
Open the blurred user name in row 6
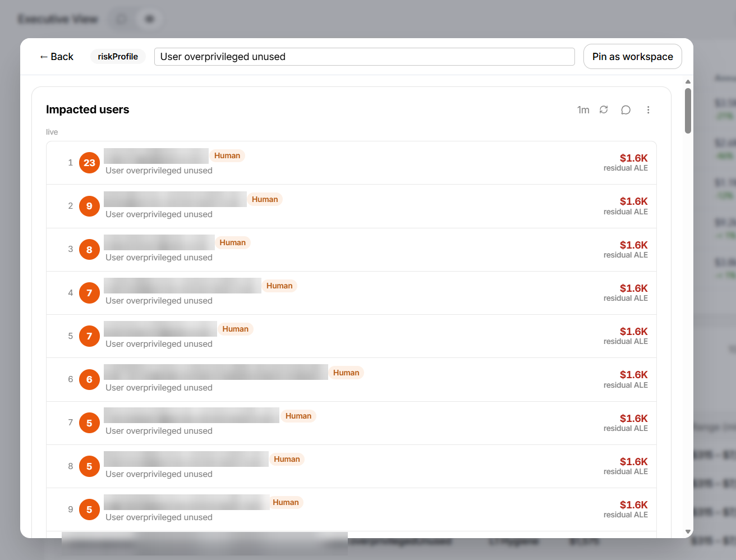point(216,372)
